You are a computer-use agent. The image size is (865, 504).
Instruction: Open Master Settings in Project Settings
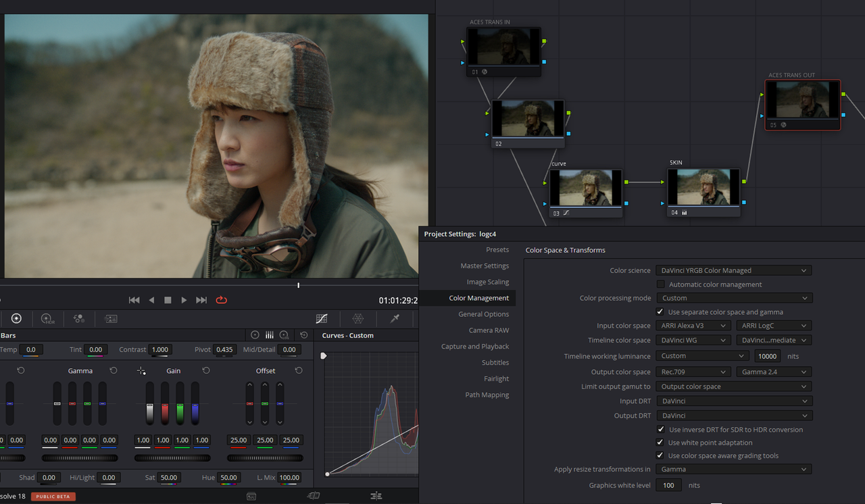pyautogui.click(x=485, y=266)
